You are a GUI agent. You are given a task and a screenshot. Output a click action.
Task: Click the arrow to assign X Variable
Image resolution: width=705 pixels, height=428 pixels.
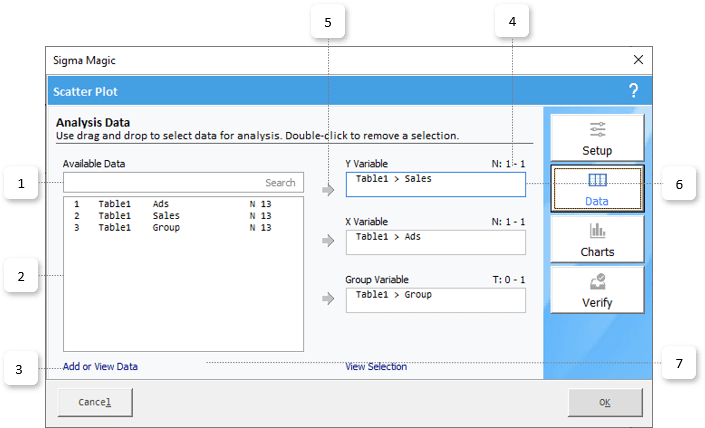[x=328, y=241]
